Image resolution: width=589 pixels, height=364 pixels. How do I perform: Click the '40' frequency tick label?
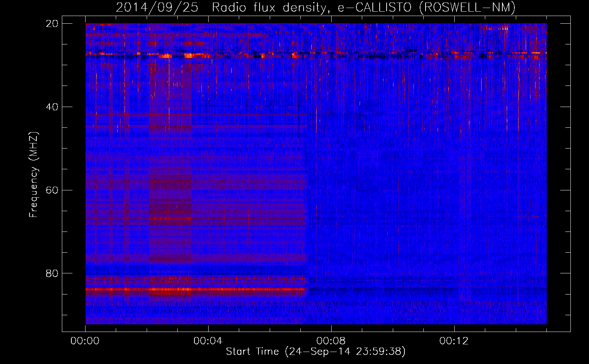[x=52, y=107]
